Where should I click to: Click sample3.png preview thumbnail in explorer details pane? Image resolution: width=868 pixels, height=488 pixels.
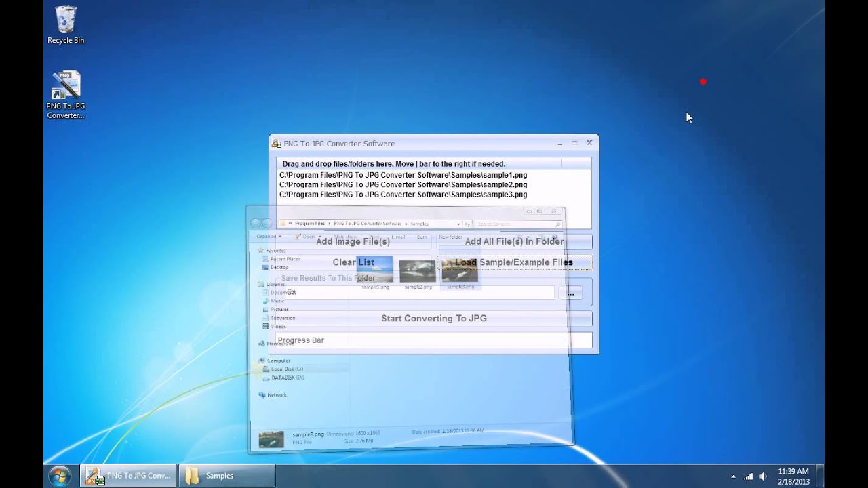pos(271,439)
